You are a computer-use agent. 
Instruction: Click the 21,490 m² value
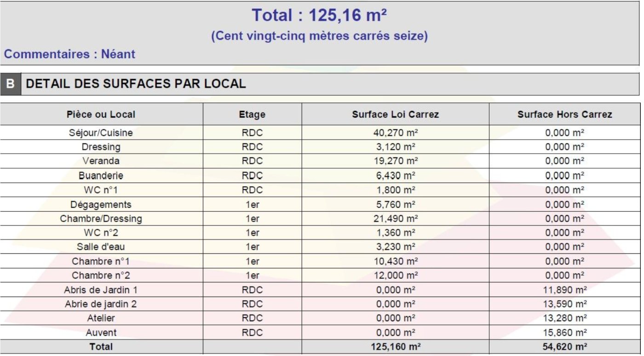tap(395, 218)
